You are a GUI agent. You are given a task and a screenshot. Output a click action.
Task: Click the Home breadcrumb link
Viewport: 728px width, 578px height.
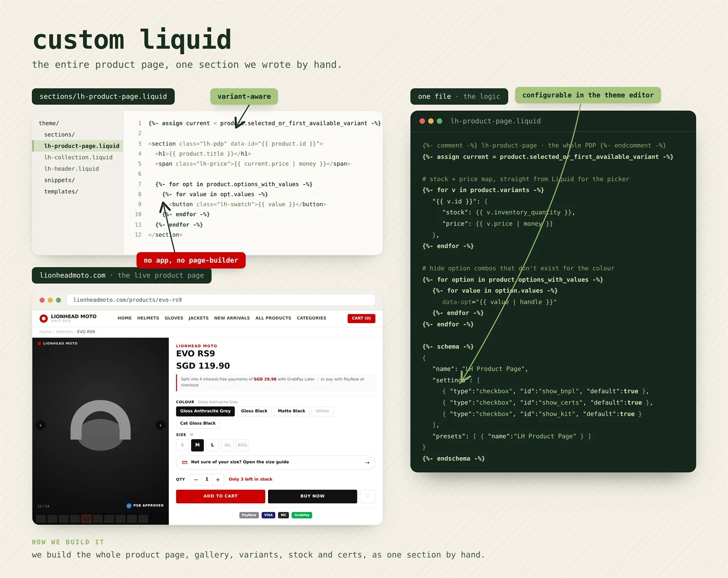tap(45, 332)
